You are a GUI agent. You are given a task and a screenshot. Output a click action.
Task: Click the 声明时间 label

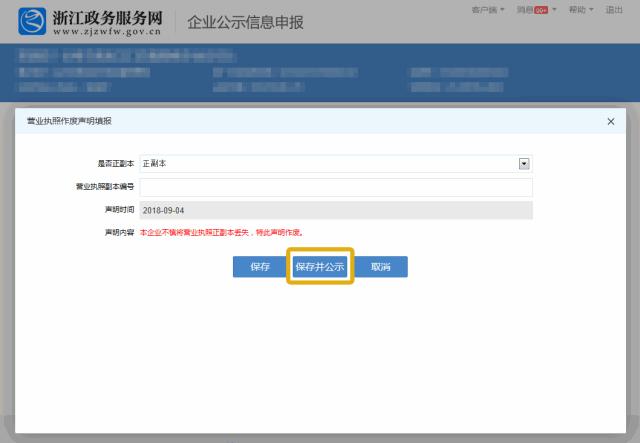click(x=120, y=210)
